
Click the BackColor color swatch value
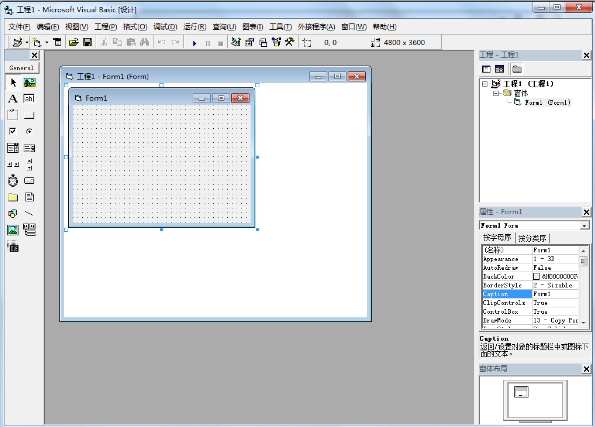click(x=537, y=276)
